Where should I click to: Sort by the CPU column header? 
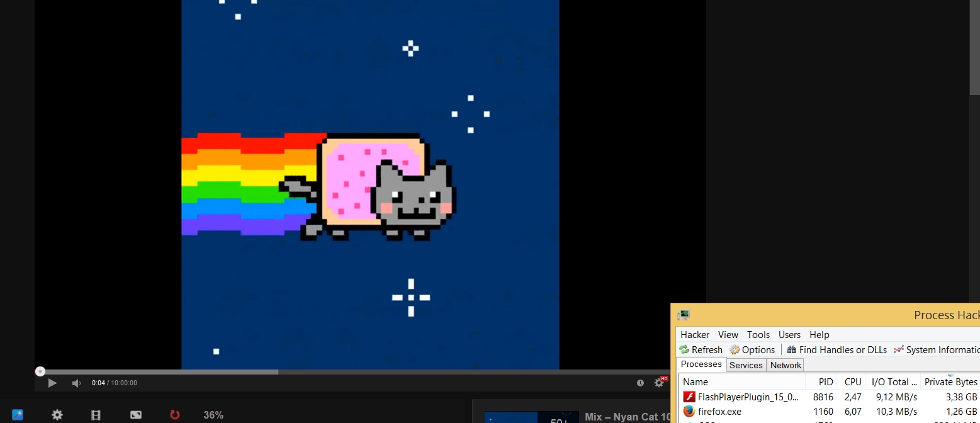pos(851,381)
